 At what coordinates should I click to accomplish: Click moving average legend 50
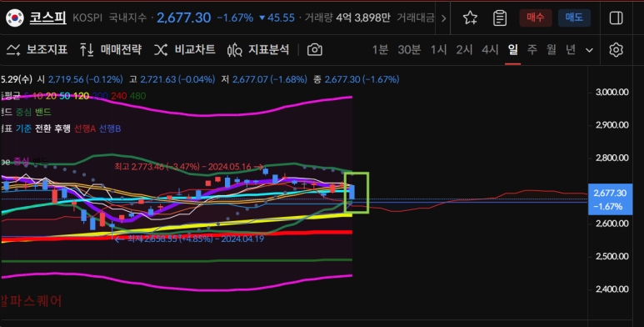tap(64, 96)
